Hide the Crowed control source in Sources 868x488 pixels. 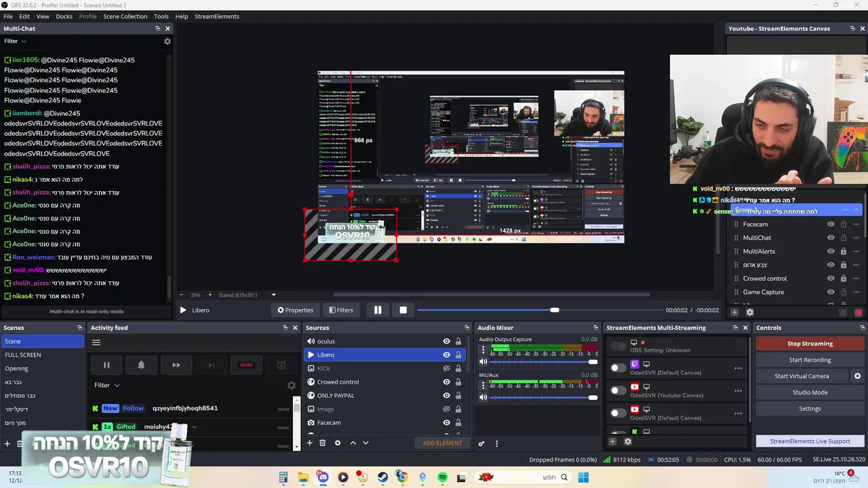(x=446, y=382)
